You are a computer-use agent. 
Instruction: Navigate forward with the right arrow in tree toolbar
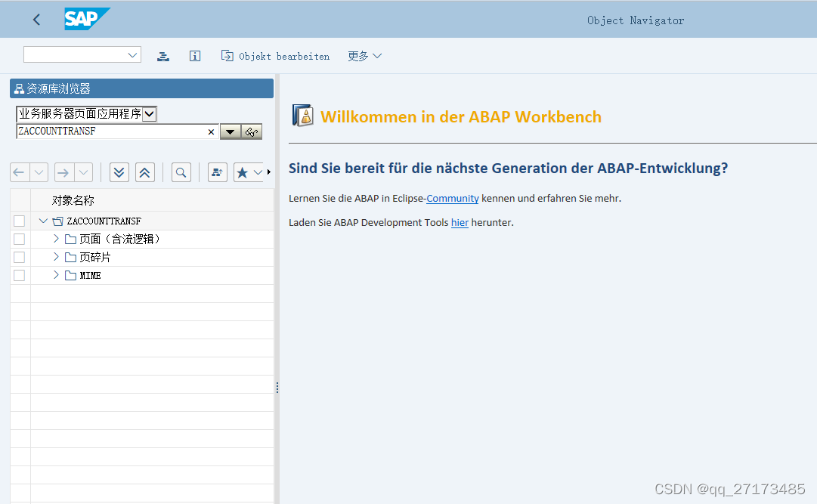click(64, 172)
